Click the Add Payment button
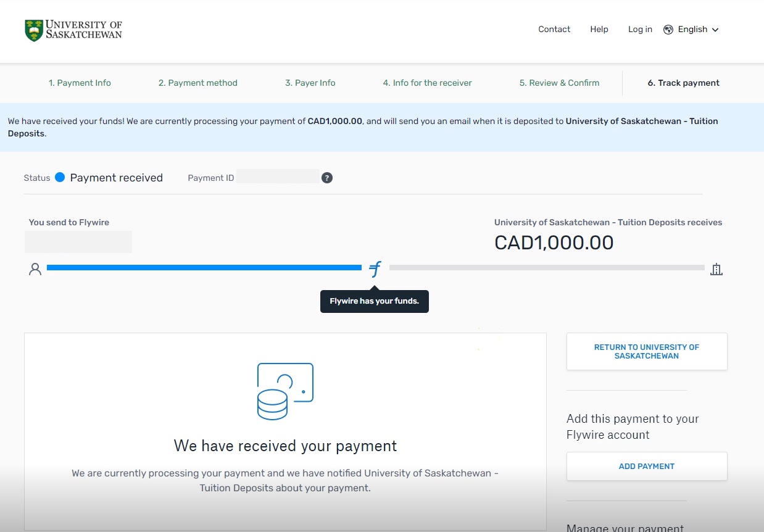This screenshot has width=764, height=532. pos(647,467)
